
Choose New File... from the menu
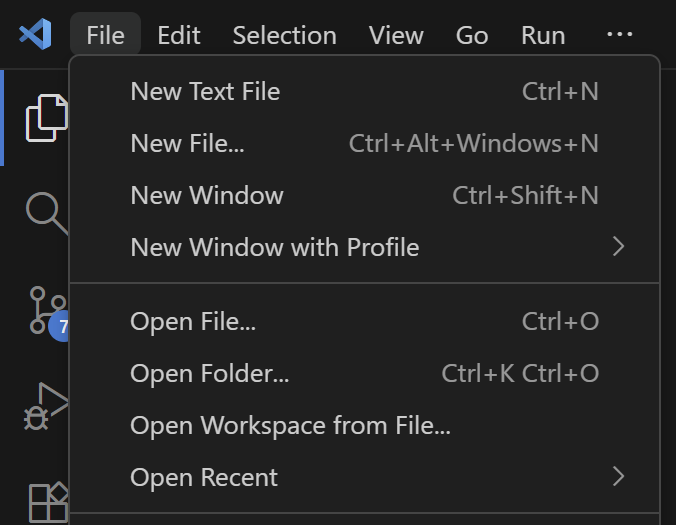pyautogui.click(x=187, y=143)
